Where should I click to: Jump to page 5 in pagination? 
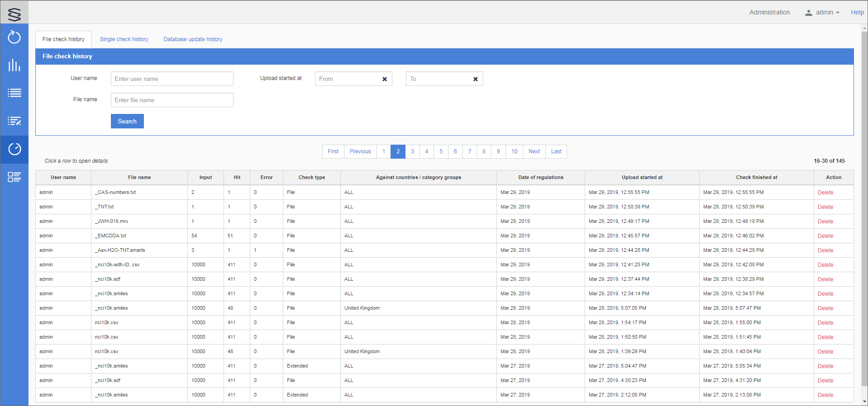[x=441, y=151]
